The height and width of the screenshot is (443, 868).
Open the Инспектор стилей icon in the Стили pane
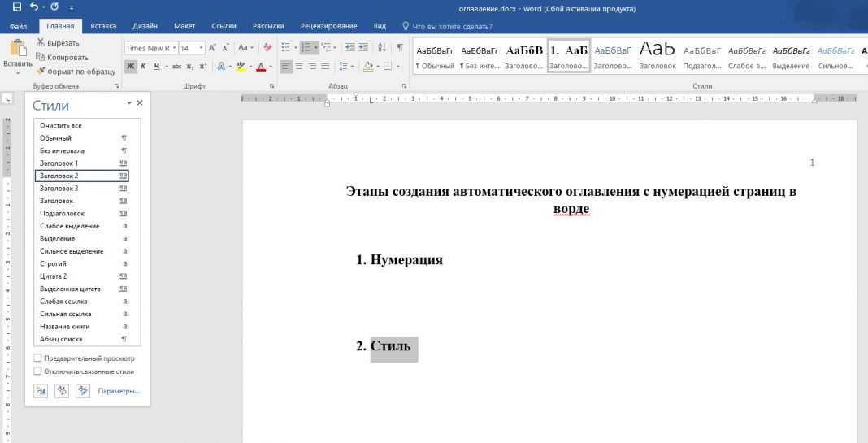click(x=62, y=391)
